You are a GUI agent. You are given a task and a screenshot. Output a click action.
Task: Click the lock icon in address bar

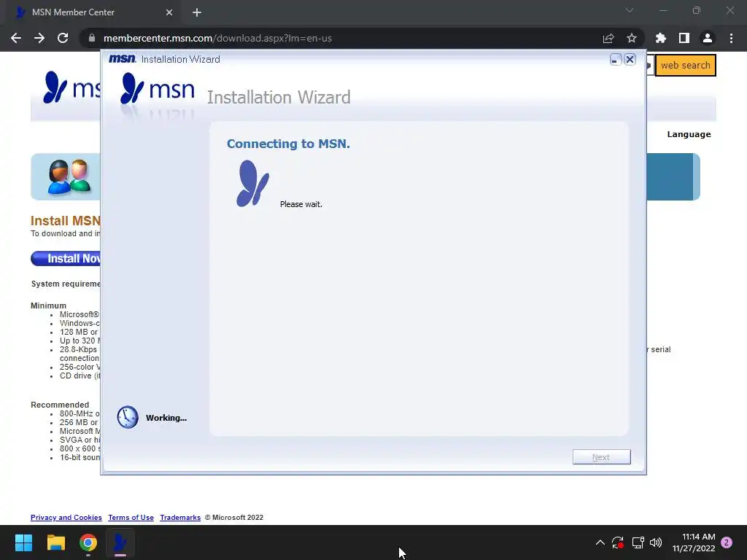coord(92,38)
